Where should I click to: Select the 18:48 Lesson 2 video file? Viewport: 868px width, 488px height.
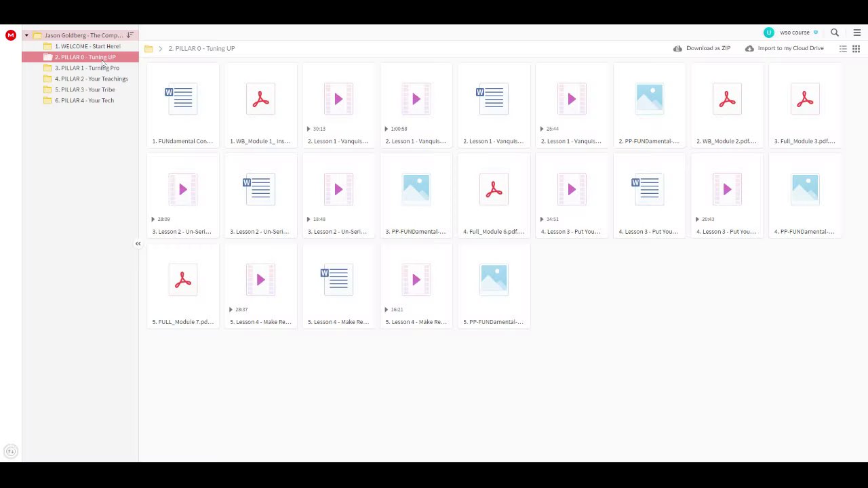[x=338, y=197]
